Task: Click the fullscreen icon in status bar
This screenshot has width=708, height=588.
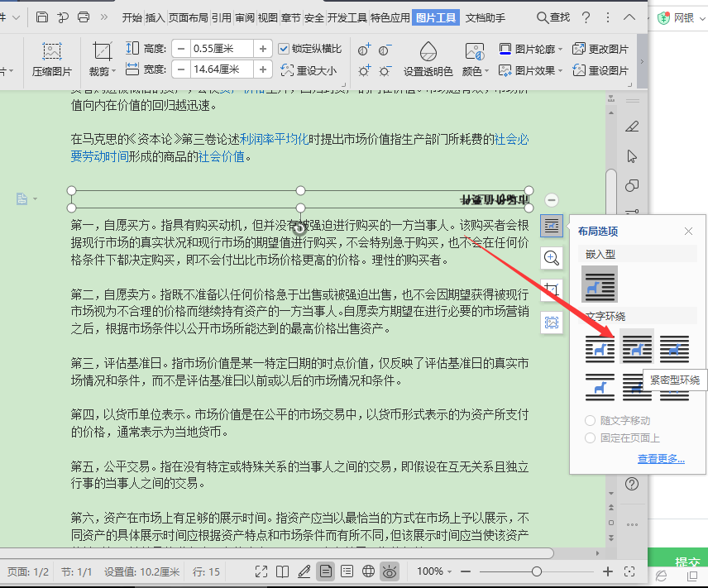Action: (261, 571)
